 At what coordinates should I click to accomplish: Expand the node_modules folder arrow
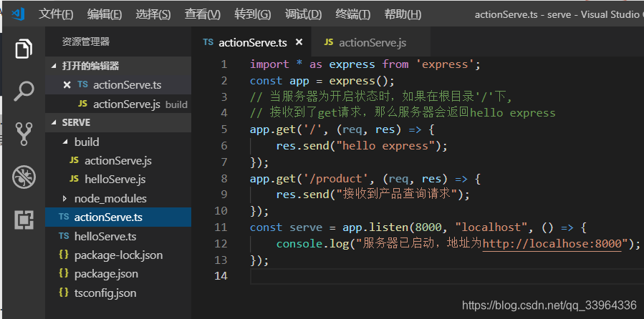pyautogui.click(x=65, y=198)
